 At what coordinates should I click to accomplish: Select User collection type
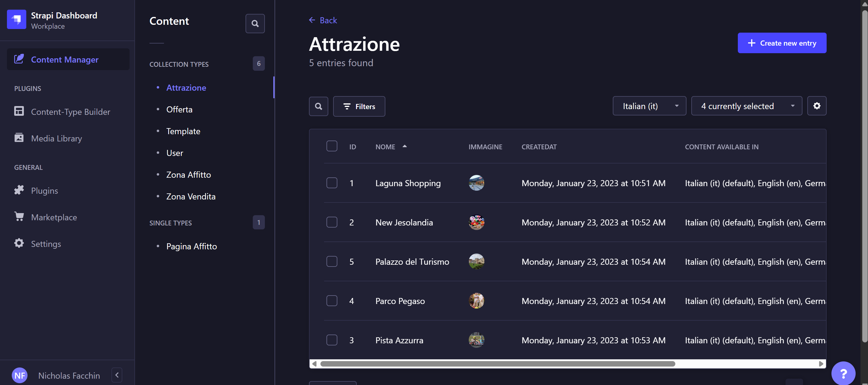[x=175, y=153]
